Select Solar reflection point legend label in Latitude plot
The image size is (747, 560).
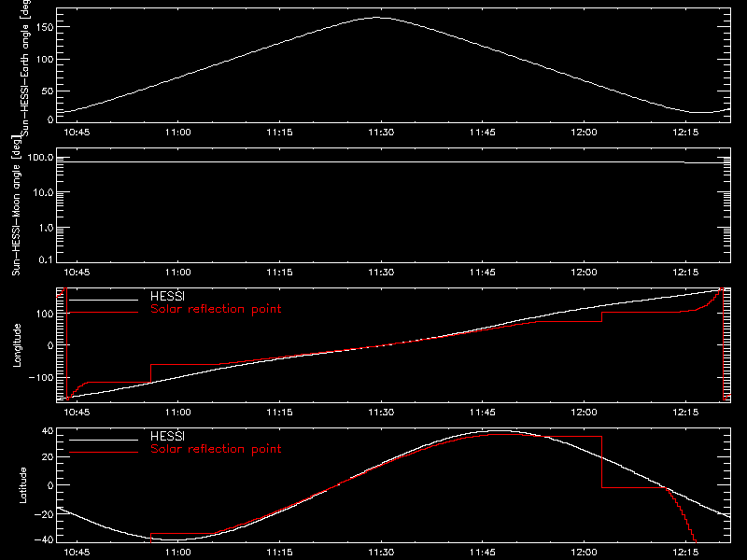click(216, 449)
